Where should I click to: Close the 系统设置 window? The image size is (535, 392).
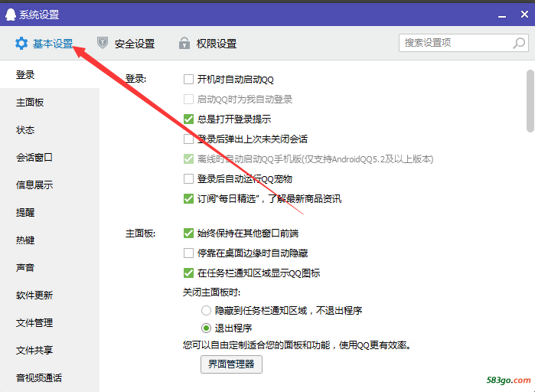coord(524,15)
